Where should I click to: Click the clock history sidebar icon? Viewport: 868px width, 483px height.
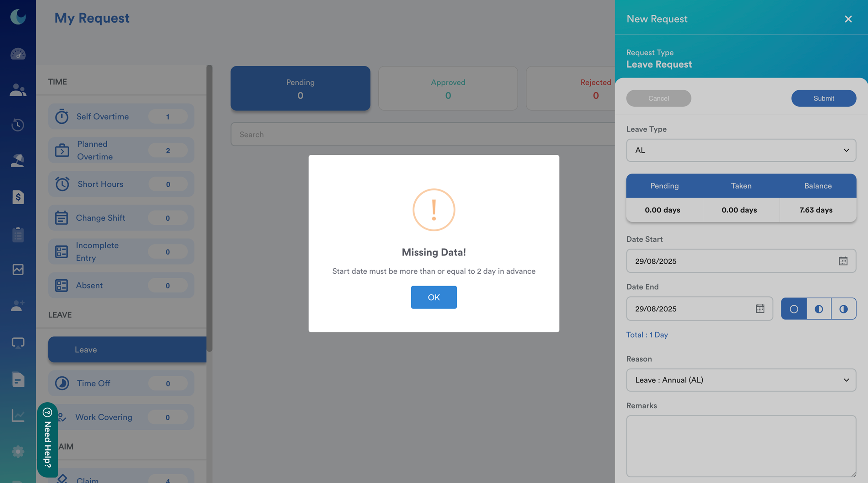[18, 125]
